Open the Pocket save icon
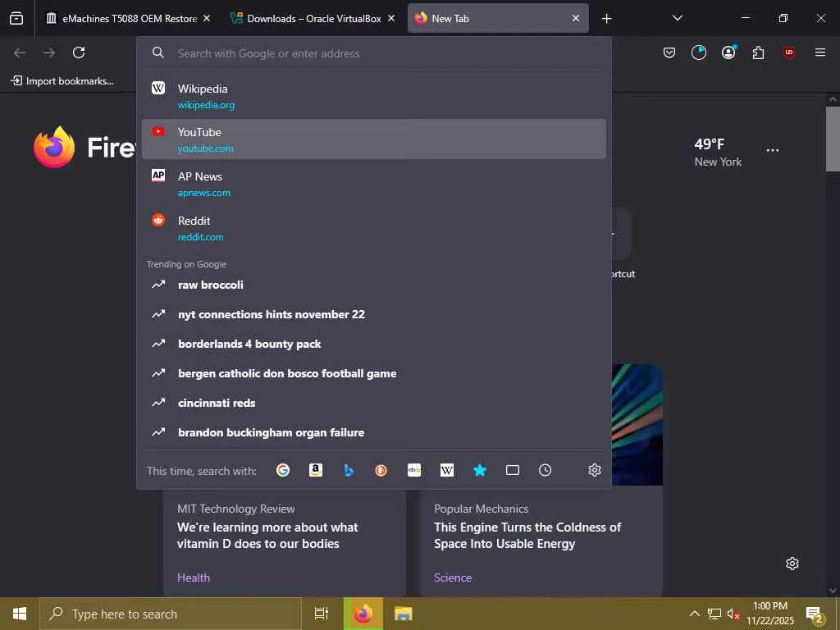Screen dimensions: 840x630 pos(669,52)
